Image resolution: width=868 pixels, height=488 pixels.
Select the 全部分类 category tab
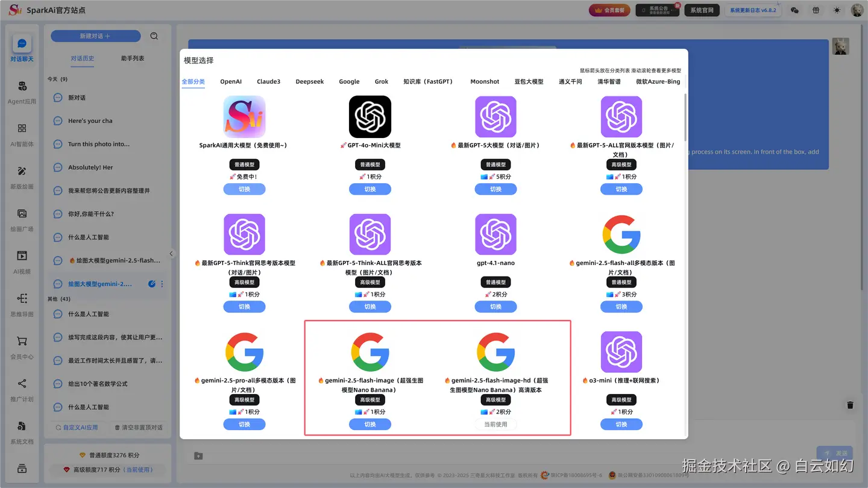(x=193, y=81)
